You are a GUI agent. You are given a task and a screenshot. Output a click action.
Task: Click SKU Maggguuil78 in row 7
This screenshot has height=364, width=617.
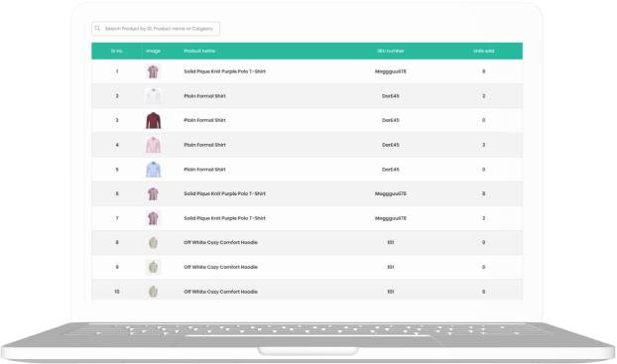pos(391,218)
